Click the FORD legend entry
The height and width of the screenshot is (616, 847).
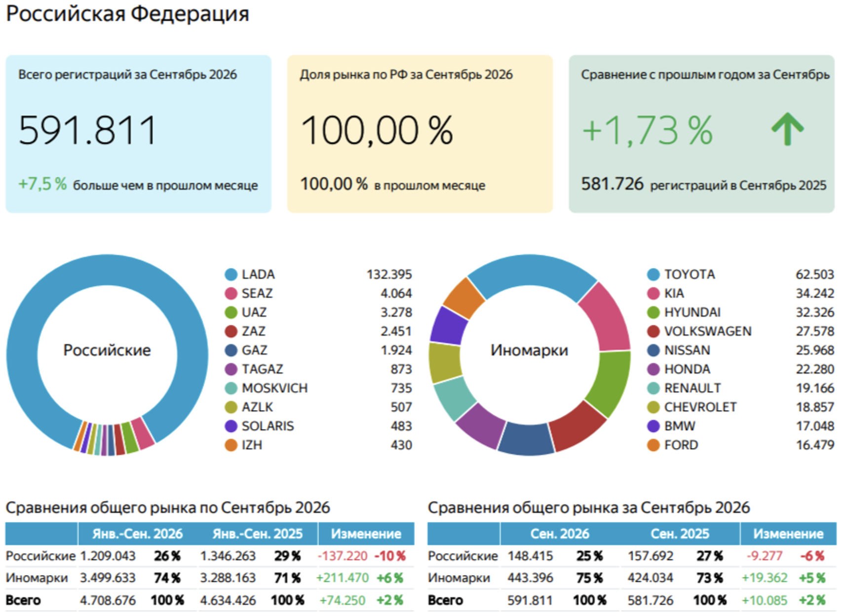click(x=741, y=445)
